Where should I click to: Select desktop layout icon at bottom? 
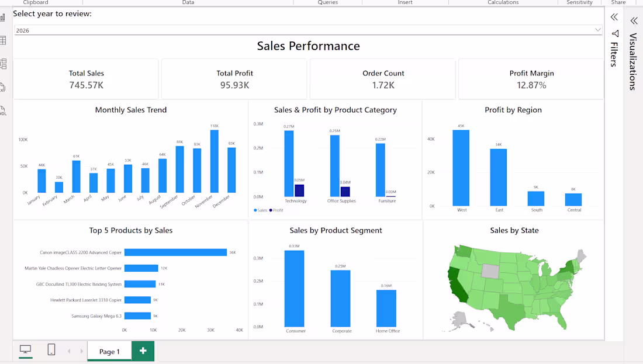tap(25, 349)
